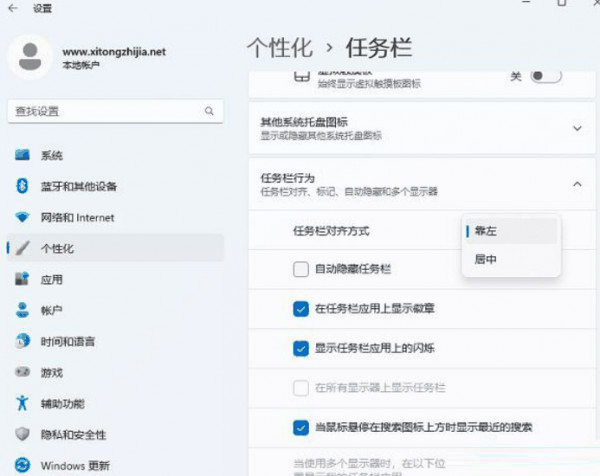Viewport: 600px width, 476px height.
Task: Click the 个性化 paintbrush icon
Action: click(22, 248)
